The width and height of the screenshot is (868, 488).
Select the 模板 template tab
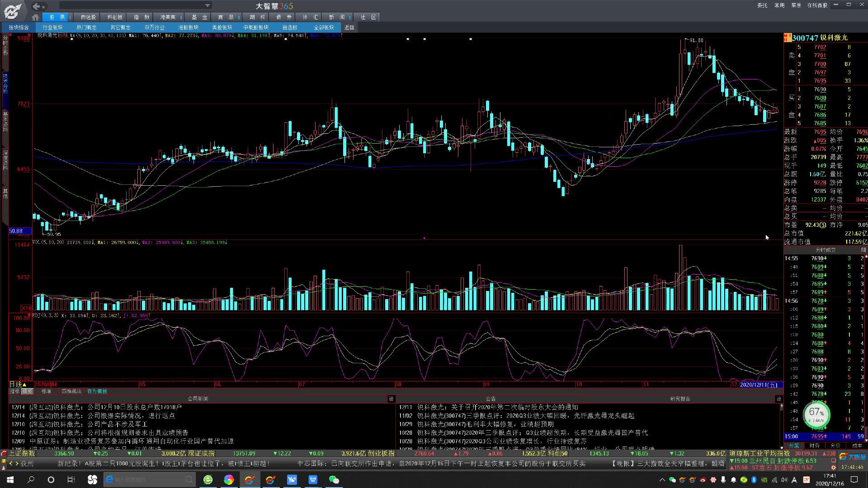pos(27,391)
